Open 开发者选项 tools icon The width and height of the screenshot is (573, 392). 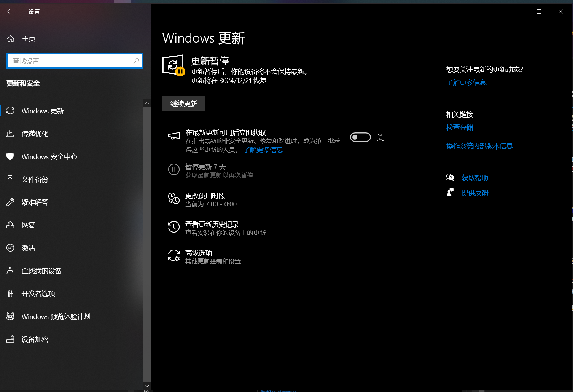[10, 293]
